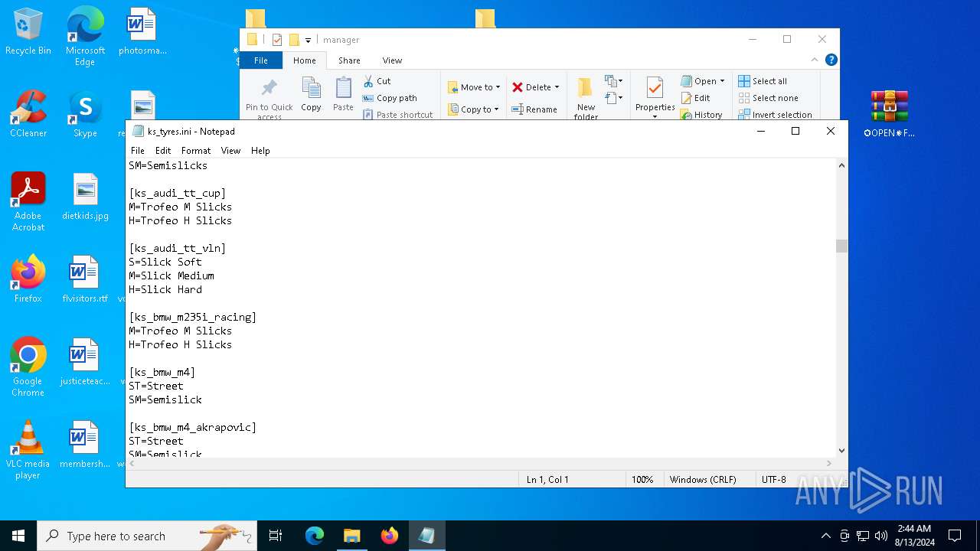Image resolution: width=980 pixels, height=551 pixels.
Task: Open the photosma... Word document on desktop
Action: [x=142, y=31]
